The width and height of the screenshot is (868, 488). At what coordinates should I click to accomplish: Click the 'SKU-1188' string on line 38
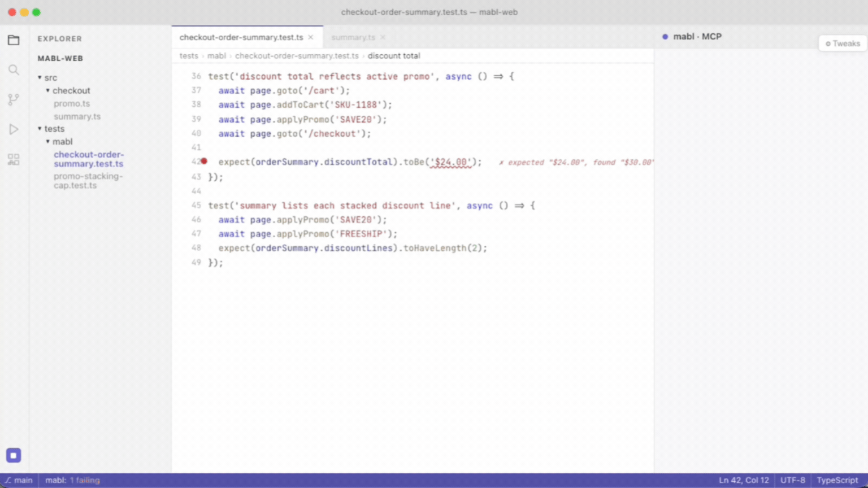(355, 105)
